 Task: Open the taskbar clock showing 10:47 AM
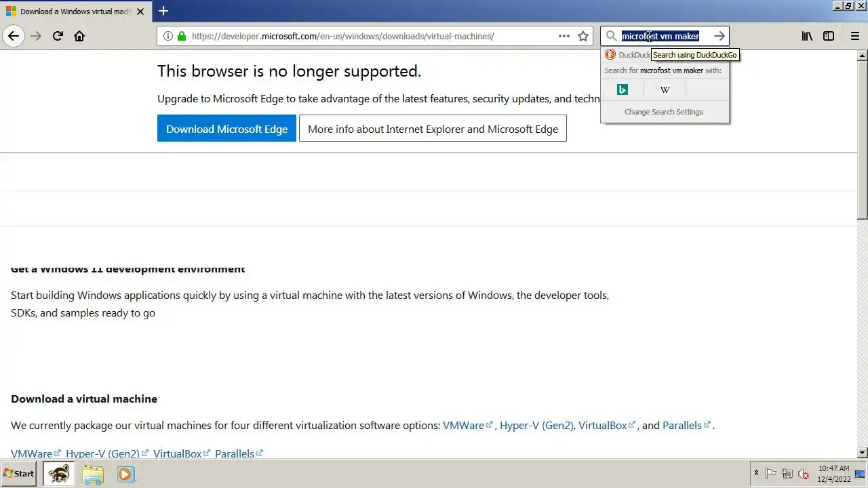[x=833, y=474]
